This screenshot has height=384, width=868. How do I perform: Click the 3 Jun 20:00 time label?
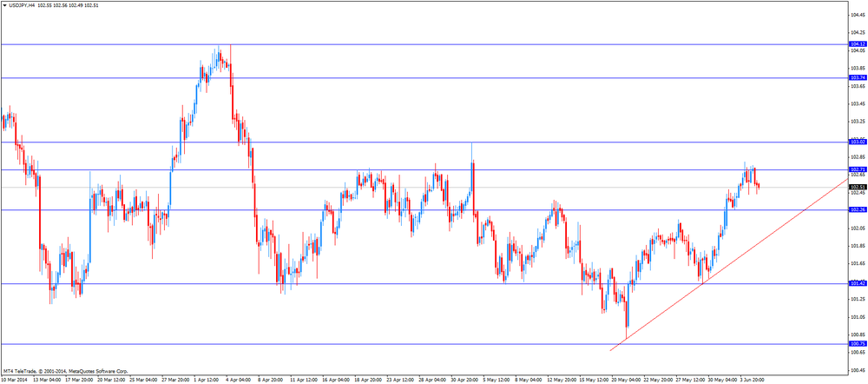coord(754,381)
